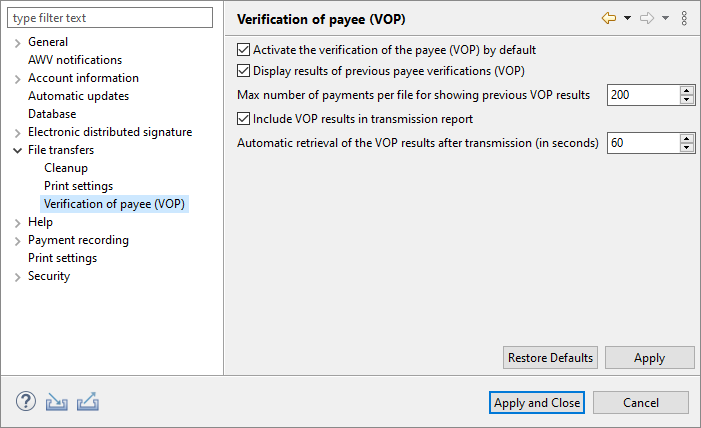Collapse the File transfers tree node

(x=17, y=150)
